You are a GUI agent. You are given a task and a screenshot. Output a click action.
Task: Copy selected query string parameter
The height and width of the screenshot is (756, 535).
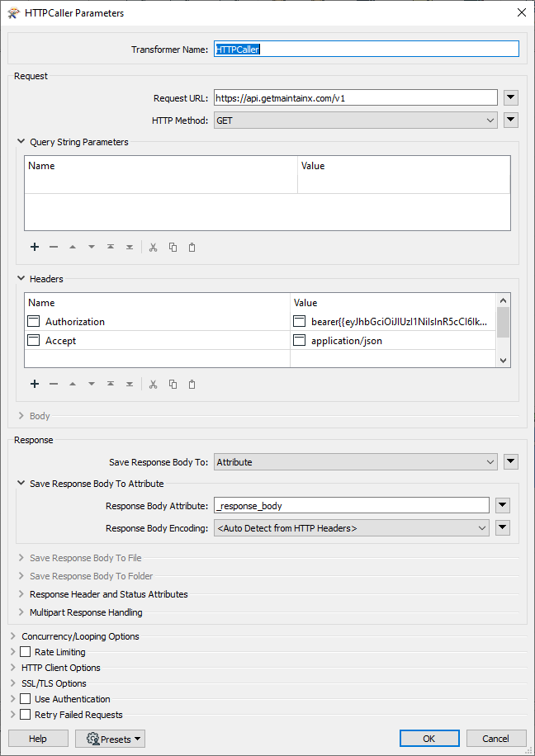point(173,248)
